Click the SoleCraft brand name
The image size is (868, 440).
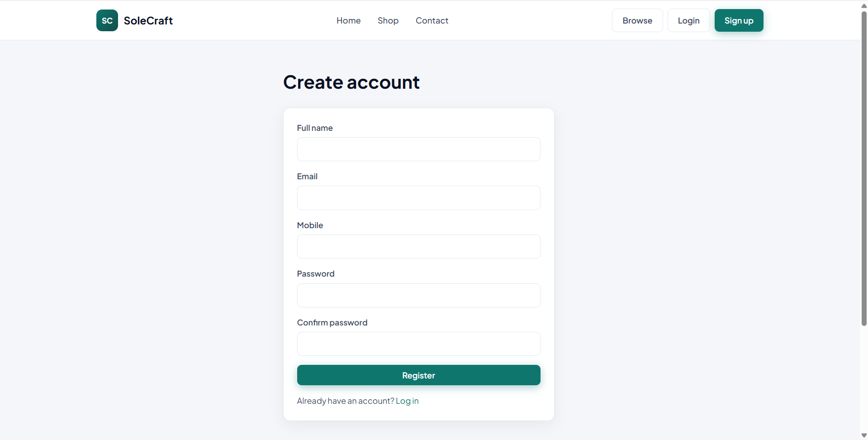tap(148, 20)
